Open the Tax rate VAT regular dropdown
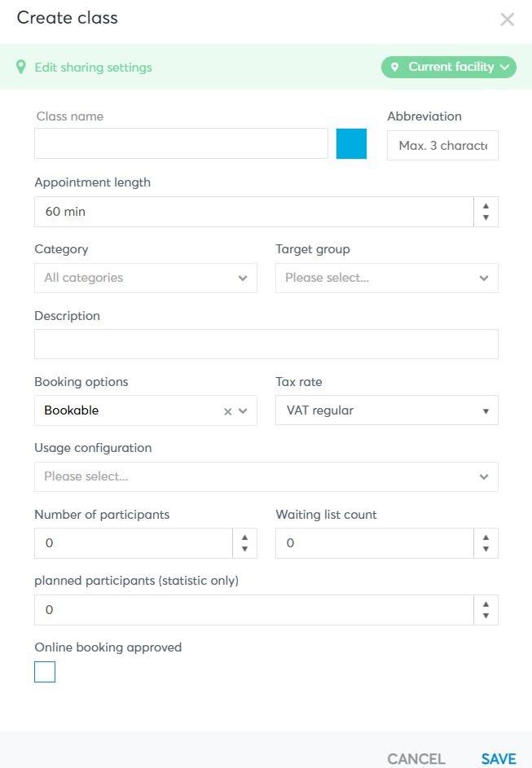532x768 pixels. pyautogui.click(x=386, y=410)
